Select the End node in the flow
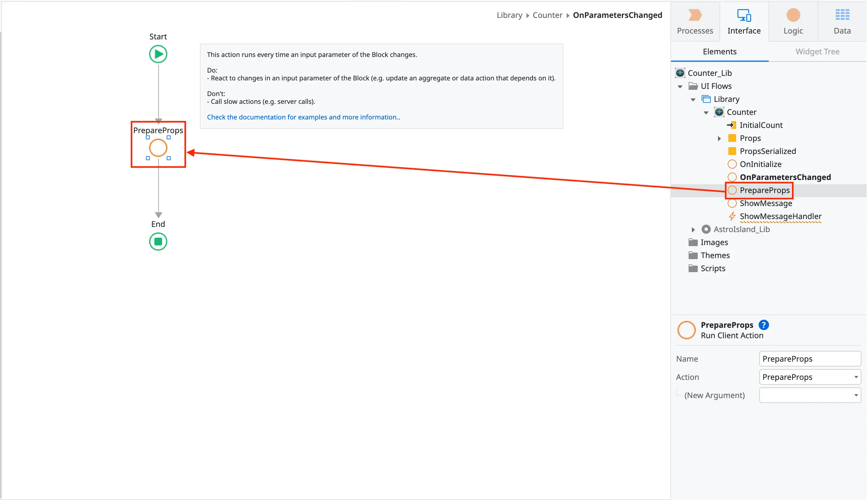This screenshot has width=868, height=500. pyautogui.click(x=158, y=242)
